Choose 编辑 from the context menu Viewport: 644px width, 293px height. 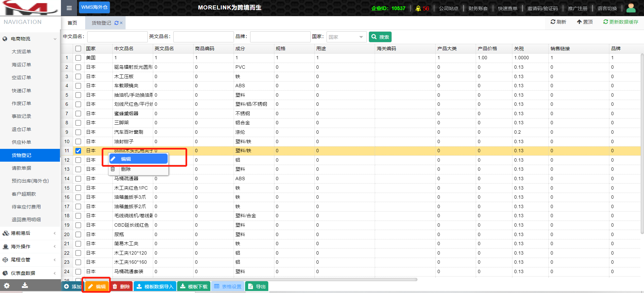coord(138,159)
